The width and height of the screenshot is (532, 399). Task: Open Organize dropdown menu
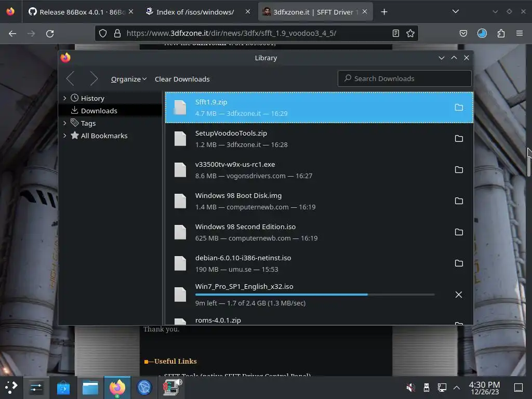(x=129, y=79)
